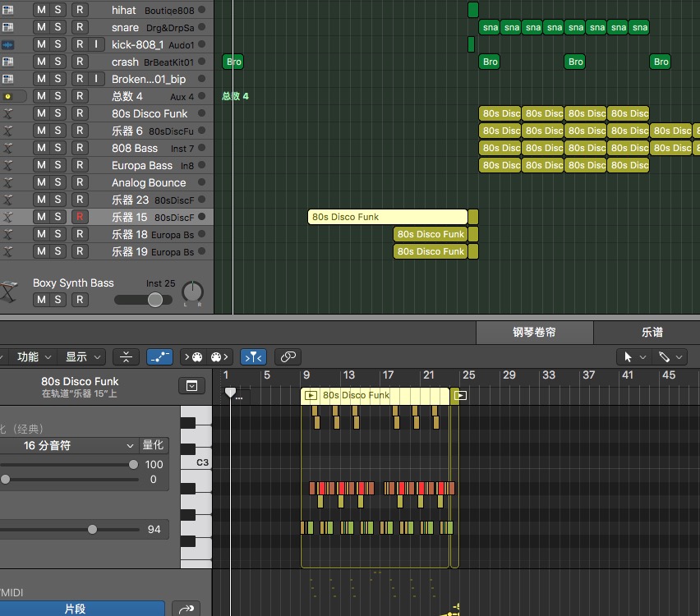The image size is (700, 616).
Task: Select the first sna region on snare track
Action: tap(490, 27)
